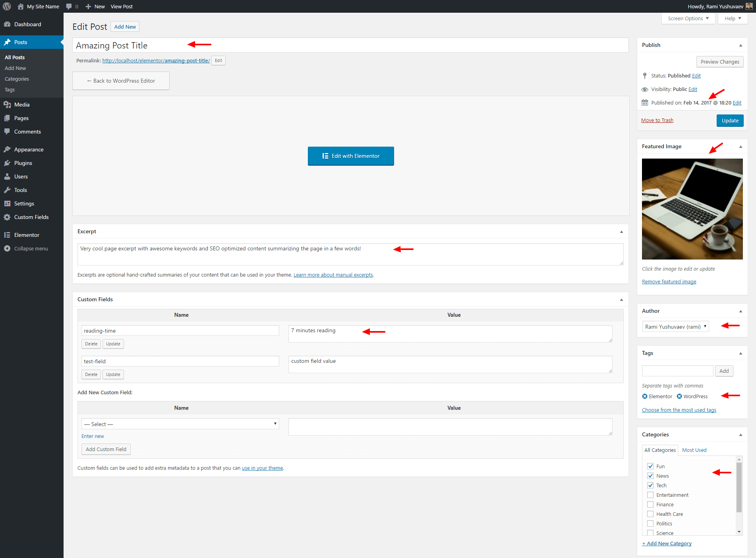Switch to the Most Used categories tab
The width and height of the screenshot is (756, 558).
(x=694, y=450)
